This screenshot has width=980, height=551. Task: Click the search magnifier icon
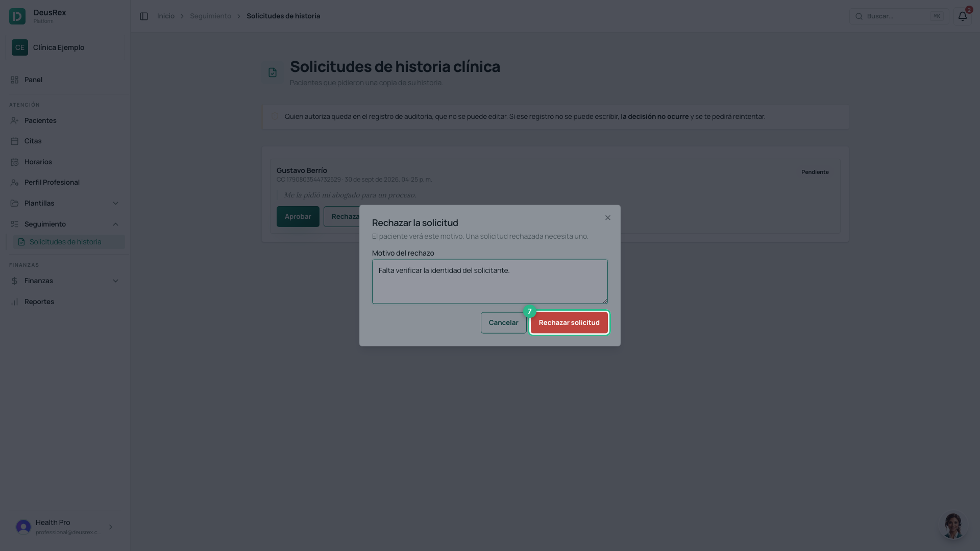(859, 16)
